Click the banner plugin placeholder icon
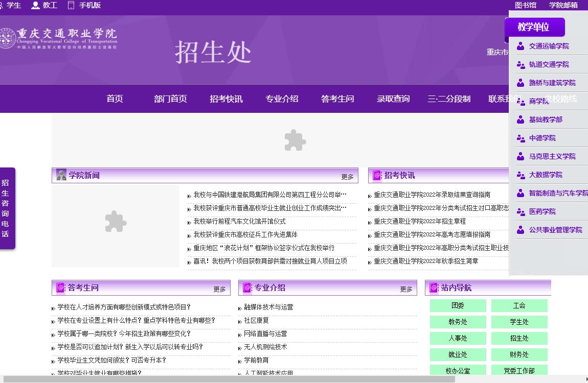588x383 pixels. click(295, 140)
